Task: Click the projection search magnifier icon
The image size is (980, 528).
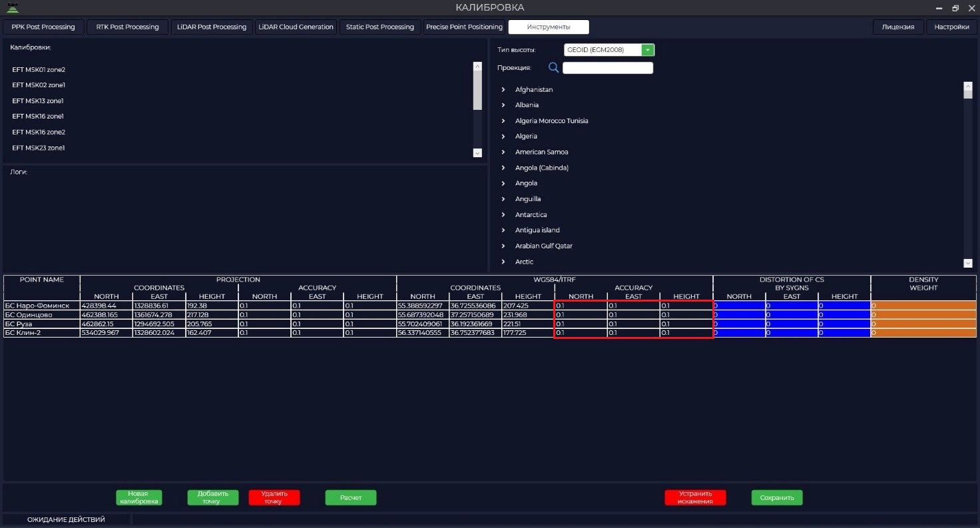Action: 553,67
